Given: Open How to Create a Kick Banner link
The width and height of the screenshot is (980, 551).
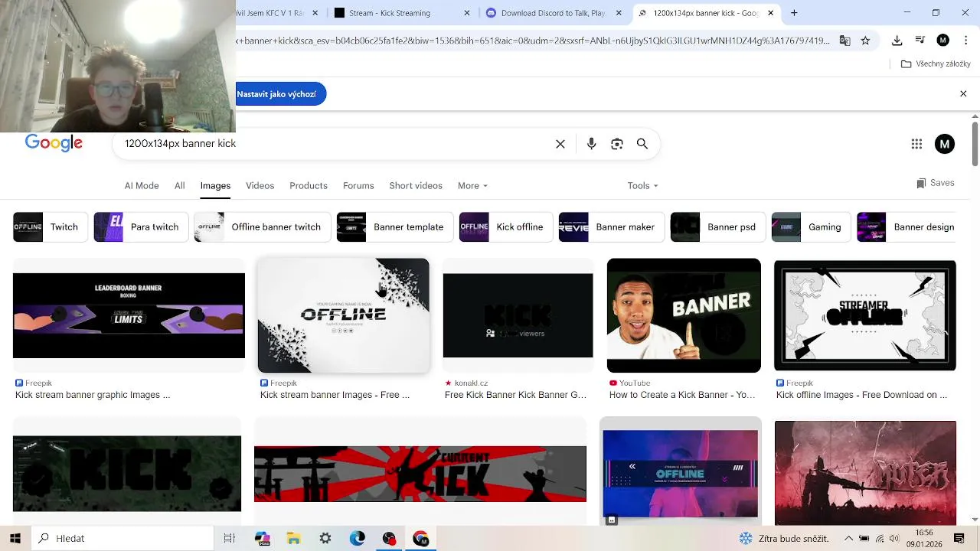Looking at the screenshot, I should pos(682,395).
